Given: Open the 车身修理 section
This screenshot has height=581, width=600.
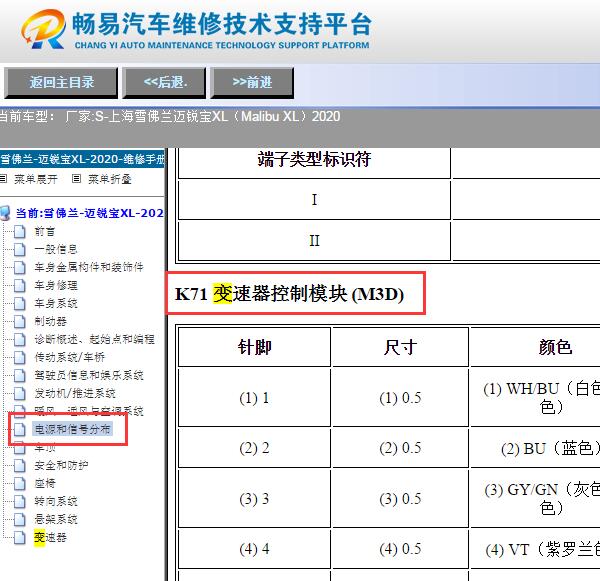Looking at the screenshot, I should (56, 285).
